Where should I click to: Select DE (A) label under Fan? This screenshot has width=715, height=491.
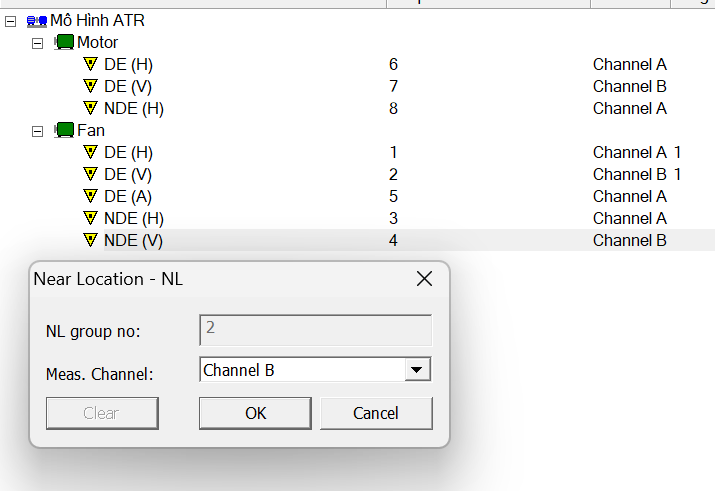click(x=128, y=196)
